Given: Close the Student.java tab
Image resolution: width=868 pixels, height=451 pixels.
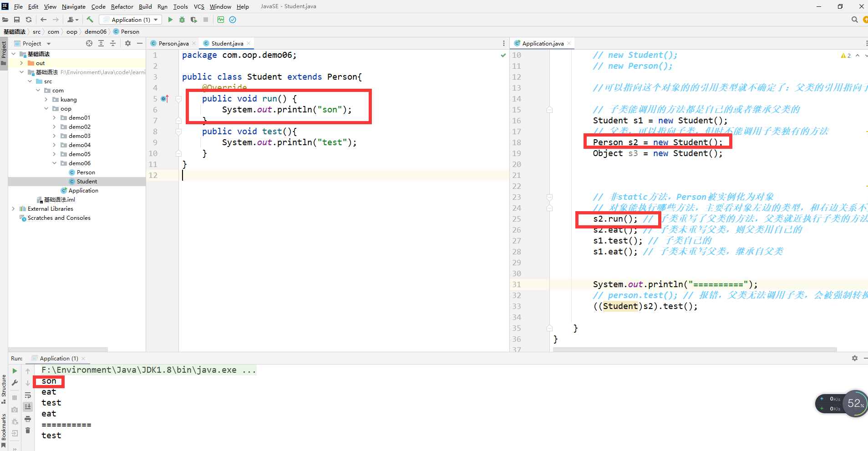Looking at the screenshot, I should point(249,43).
